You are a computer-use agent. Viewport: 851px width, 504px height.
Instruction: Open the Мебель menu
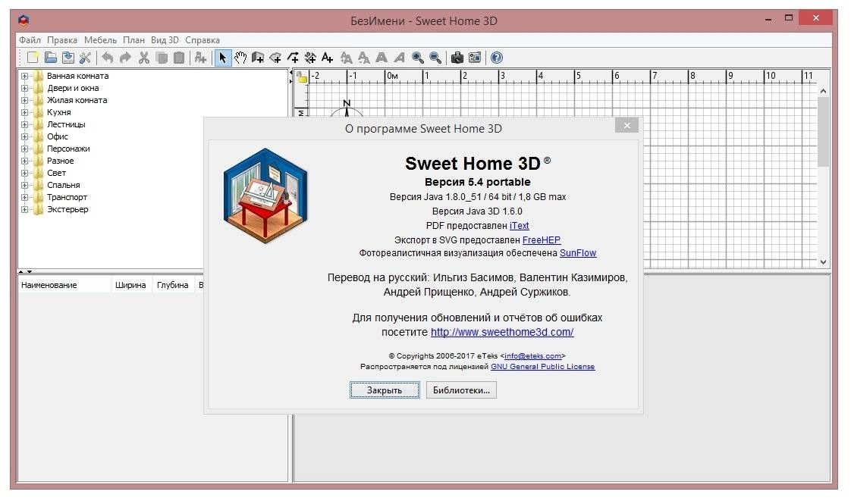100,40
